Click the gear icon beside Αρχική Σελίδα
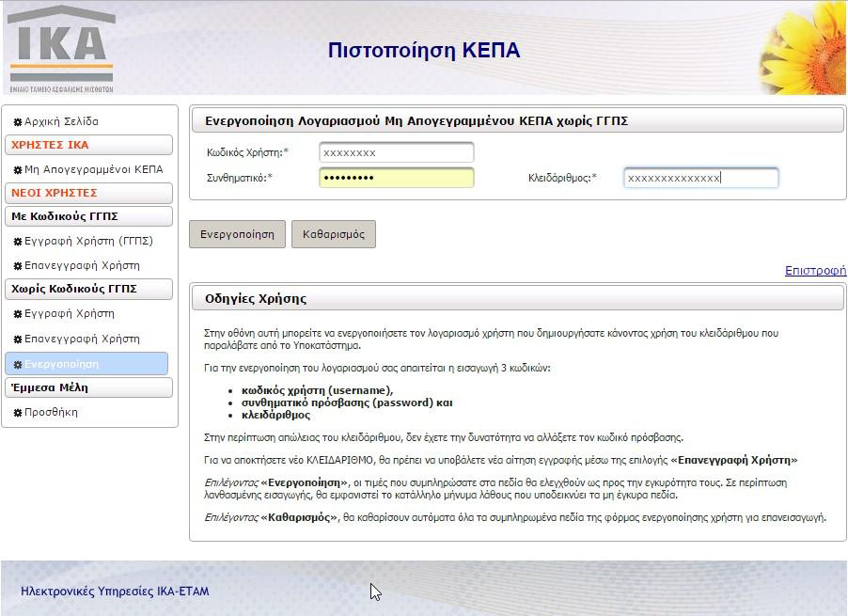The width and height of the screenshot is (848, 616). tap(18, 122)
